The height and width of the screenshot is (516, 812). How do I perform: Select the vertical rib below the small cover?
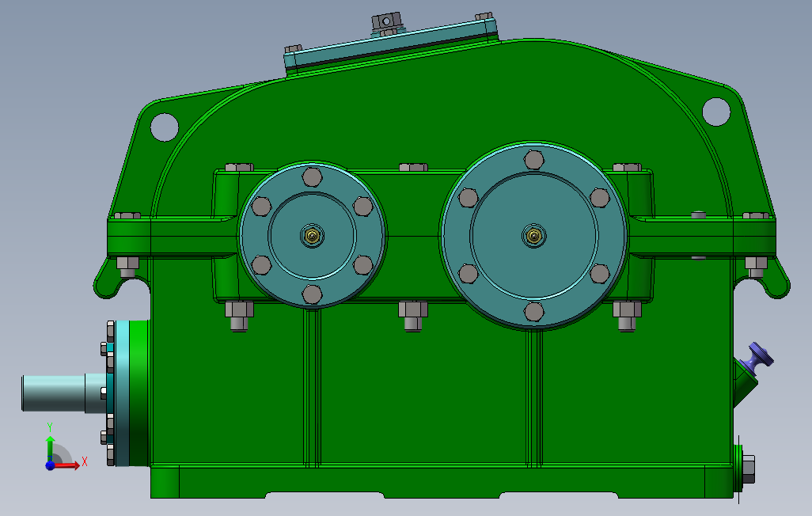click(x=313, y=388)
